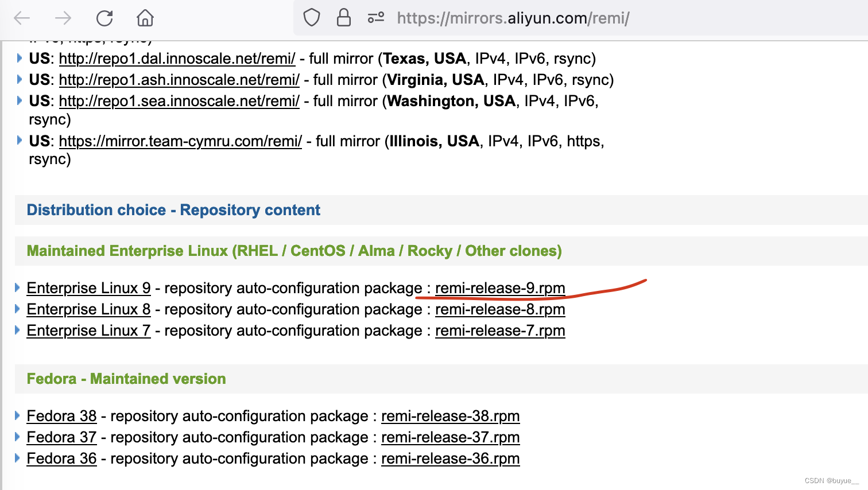This screenshot has width=868, height=490.
Task: Click the bullet arrow beside Fedora 37
Action: (17, 437)
